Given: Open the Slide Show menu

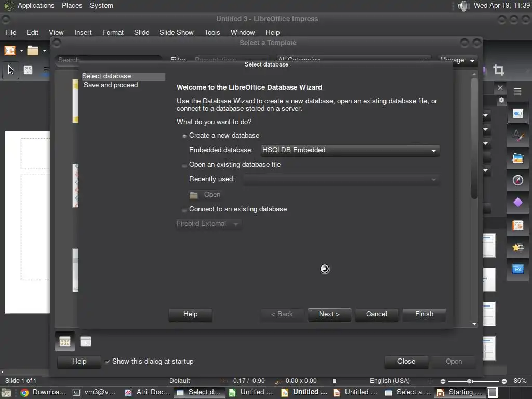Looking at the screenshot, I should (177, 33).
